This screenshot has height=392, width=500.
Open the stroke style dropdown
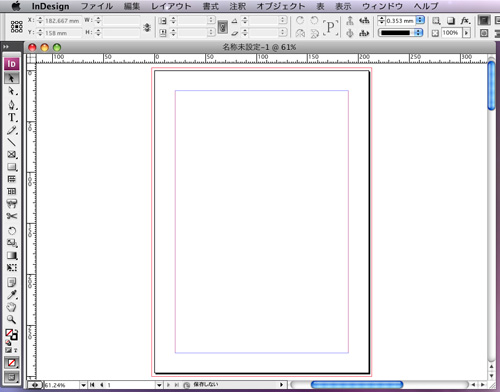pyautogui.click(x=418, y=33)
